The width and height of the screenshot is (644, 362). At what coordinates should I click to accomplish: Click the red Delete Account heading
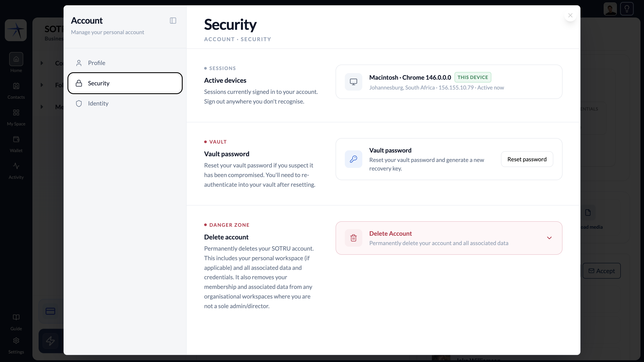click(x=391, y=233)
